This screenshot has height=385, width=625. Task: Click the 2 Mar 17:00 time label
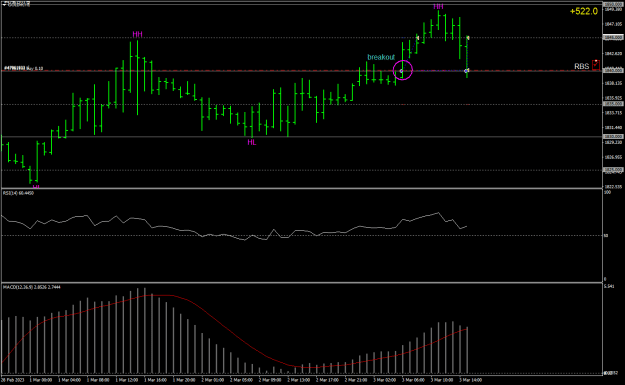coord(327,380)
